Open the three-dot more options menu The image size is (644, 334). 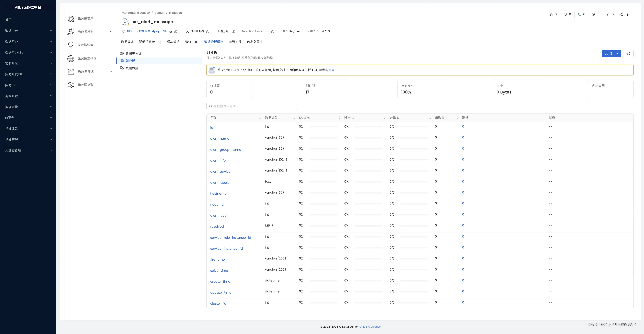[x=628, y=14]
